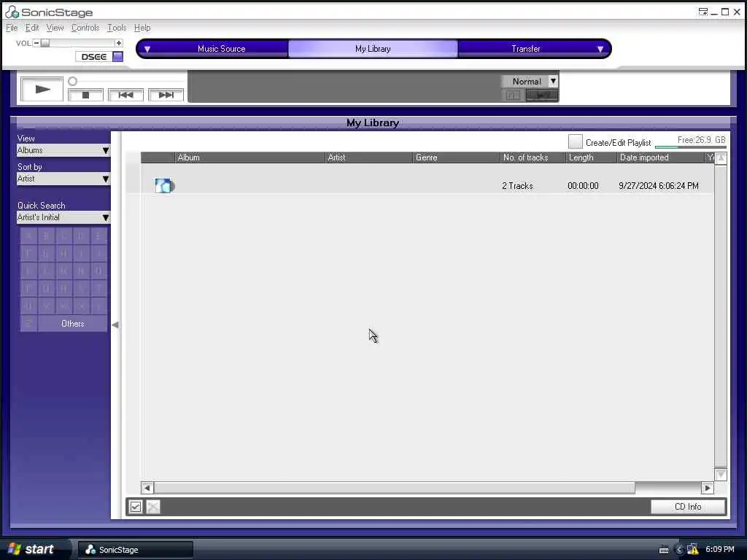Open the Controls menu
747x560 pixels.
(85, 28)
